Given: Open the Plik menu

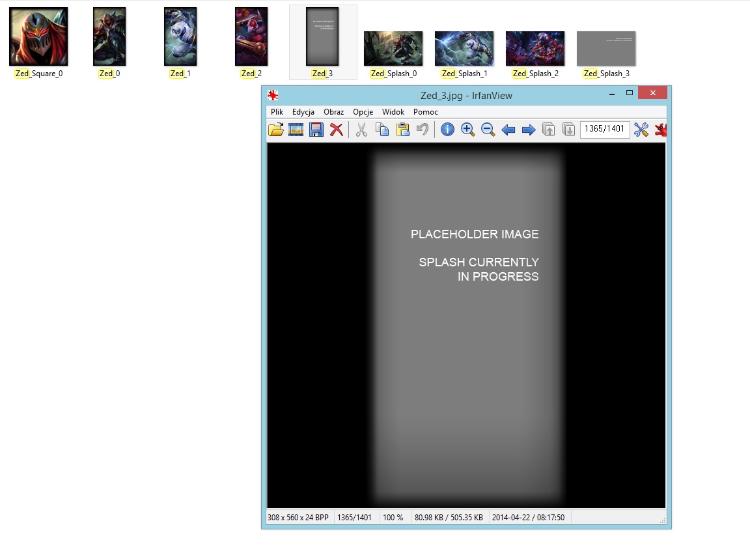Looking at the screenshot, I should (277, 112).
